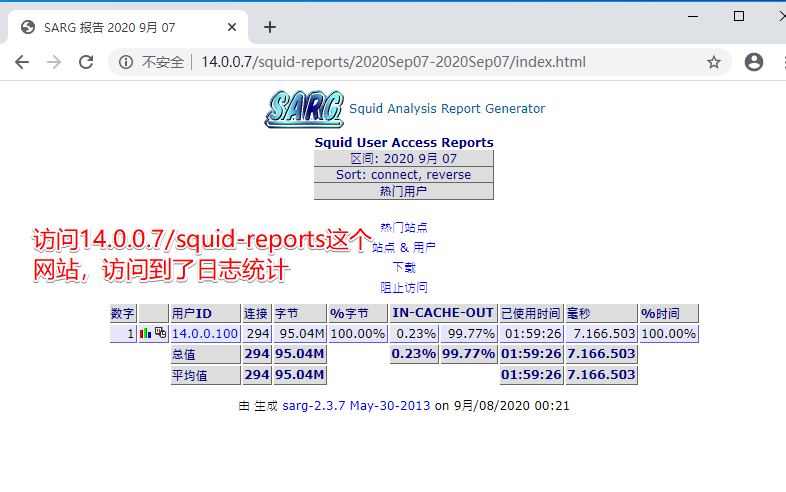Screen dimensions: 786x492
Task: Select the SARG 报告 2020 9月 07 tab
Action: click(128, 27)
